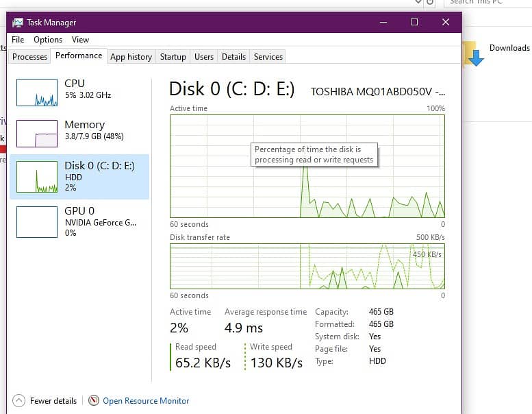
Task: Select the CPU mini graph thumbnail
Action: pos(36,92)
